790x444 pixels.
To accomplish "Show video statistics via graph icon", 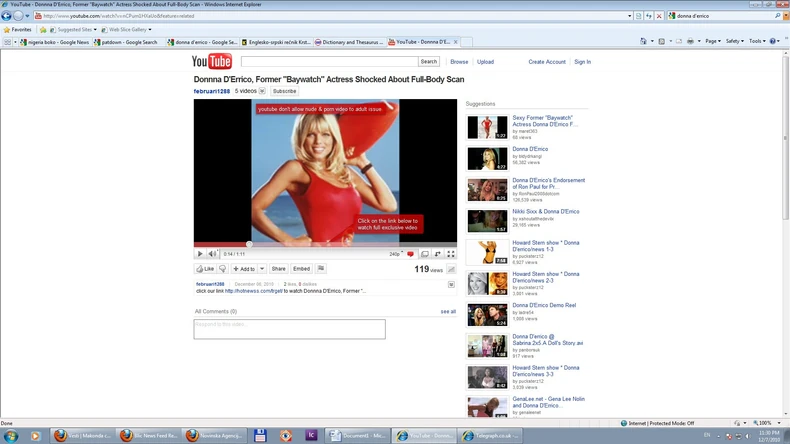I will [x=451, y=269].
